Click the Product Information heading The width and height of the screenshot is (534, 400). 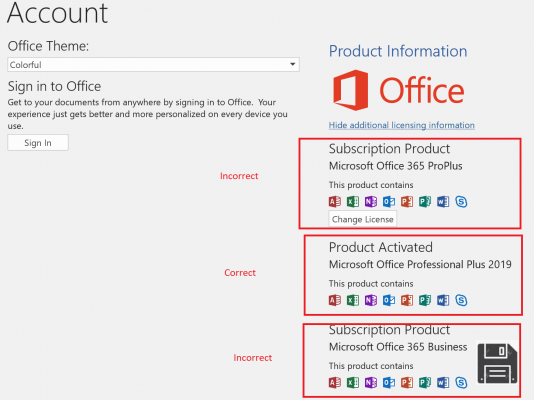(398, 51)
